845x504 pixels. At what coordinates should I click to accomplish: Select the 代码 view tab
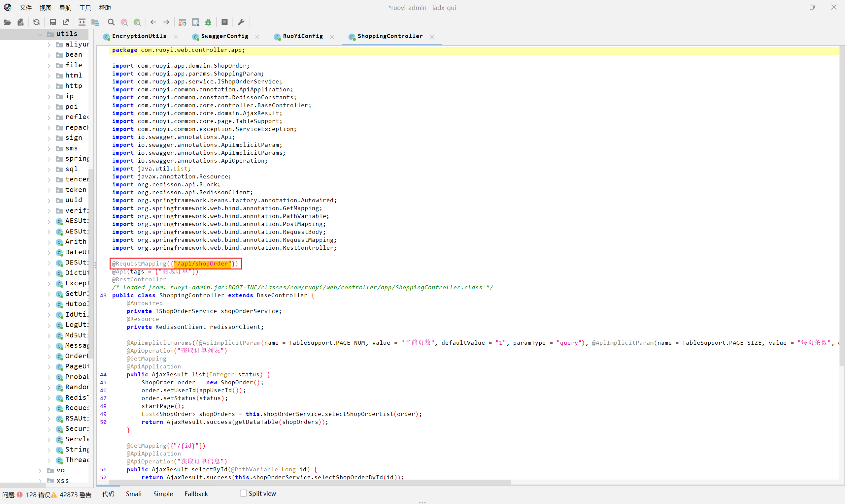(108, 494)
